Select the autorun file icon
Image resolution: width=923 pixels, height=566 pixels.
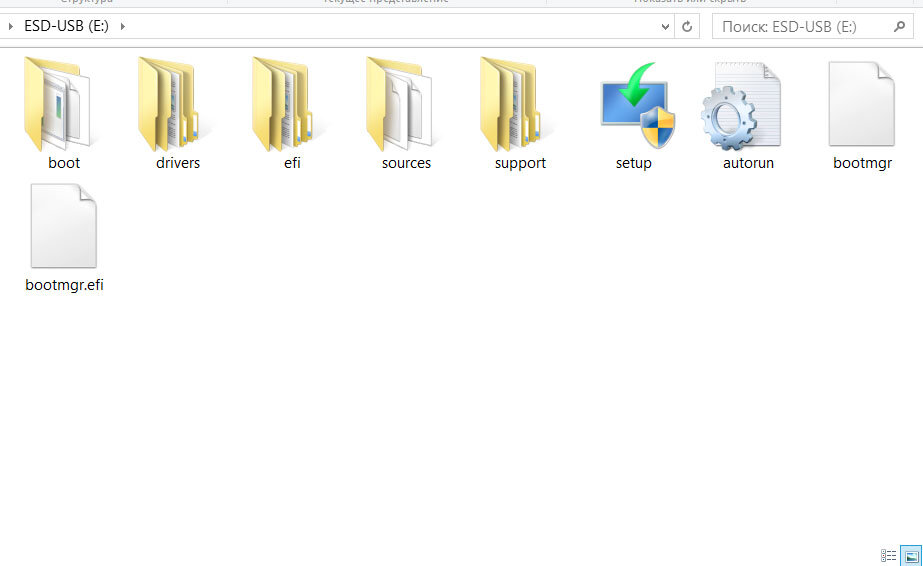coord(741,105)
